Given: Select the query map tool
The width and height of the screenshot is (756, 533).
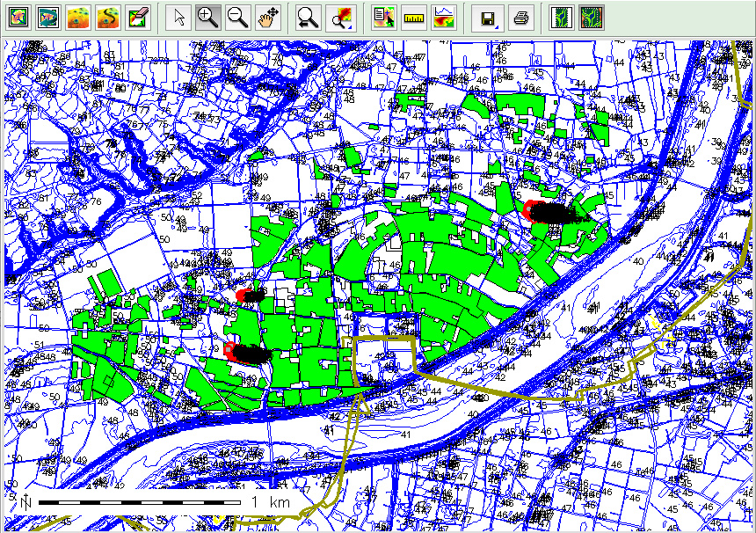Looking at the screenshot, I should pyautogui.click(x=384, y=18).
